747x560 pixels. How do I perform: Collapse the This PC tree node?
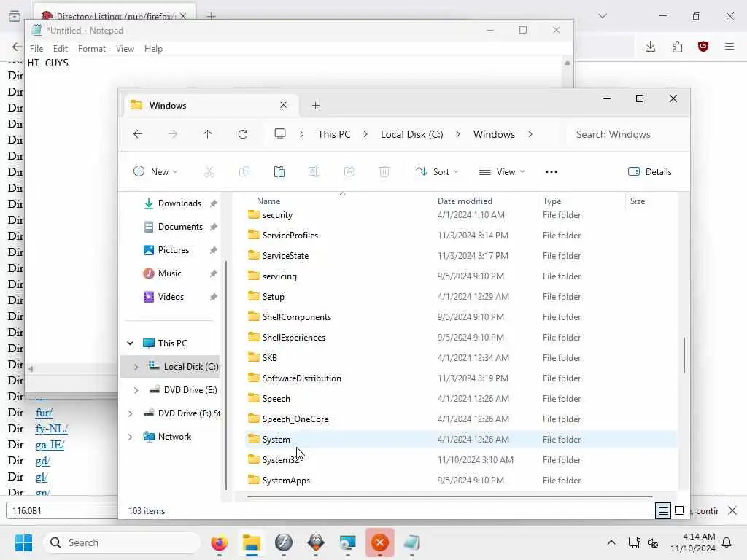[130, 343]
